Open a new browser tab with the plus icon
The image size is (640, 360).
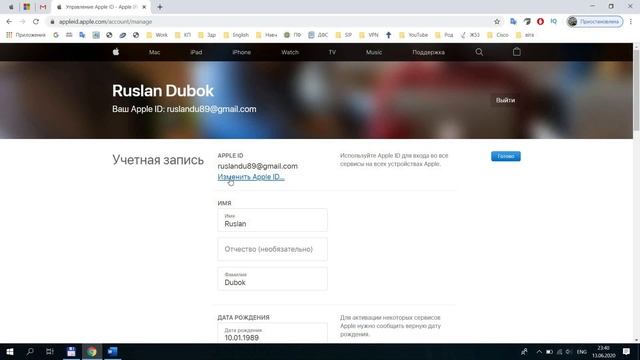(x=160, y=7)
